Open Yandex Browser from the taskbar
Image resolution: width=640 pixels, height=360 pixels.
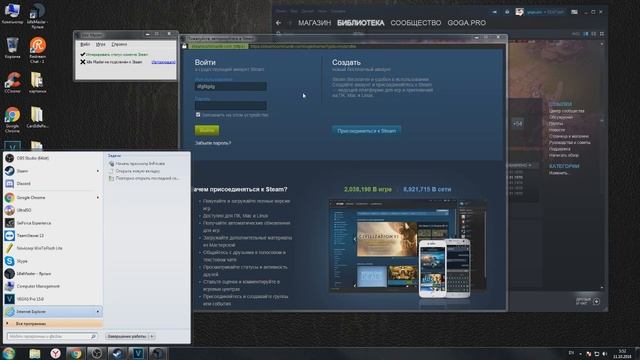56,353
